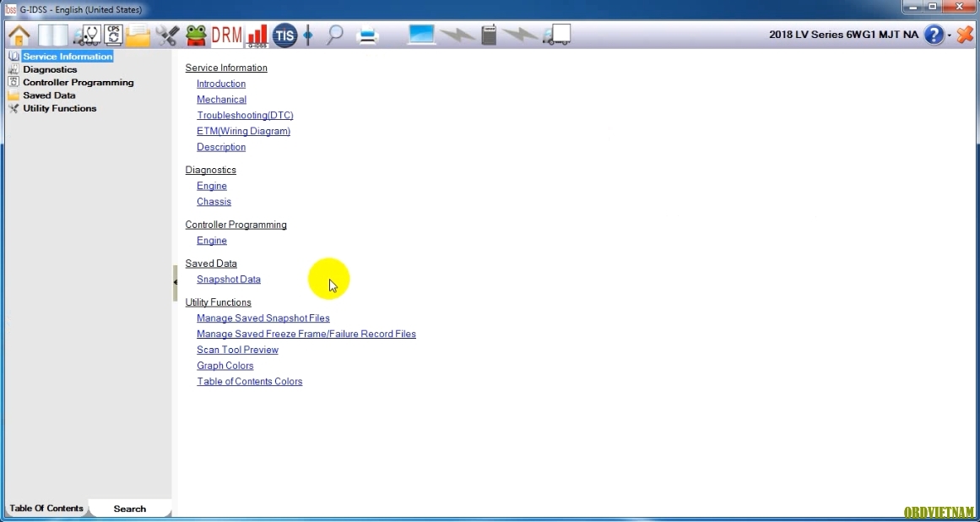The height and width of the screenshot is (522, 980).
Task: Open the CPS Controller Programming toolbar icon
Action: click(113, 35)
